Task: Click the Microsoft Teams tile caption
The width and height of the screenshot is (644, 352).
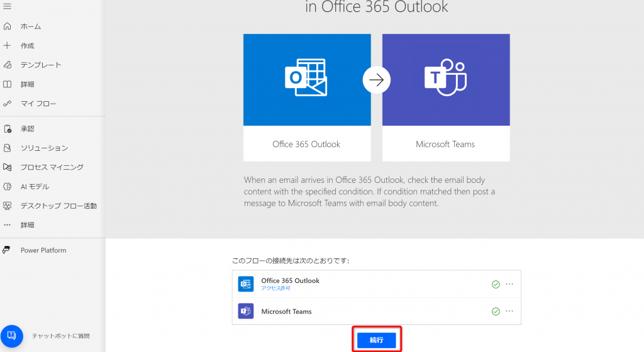Action: 445,144
